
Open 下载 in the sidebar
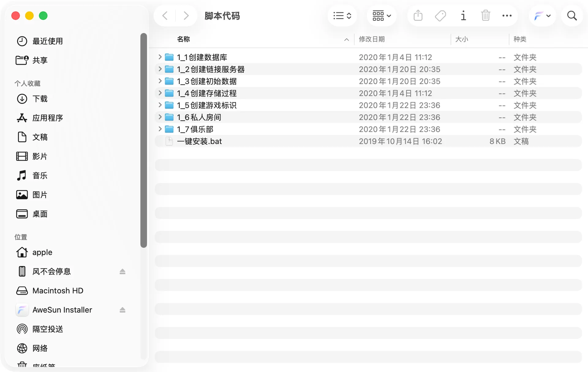[40, 99]
